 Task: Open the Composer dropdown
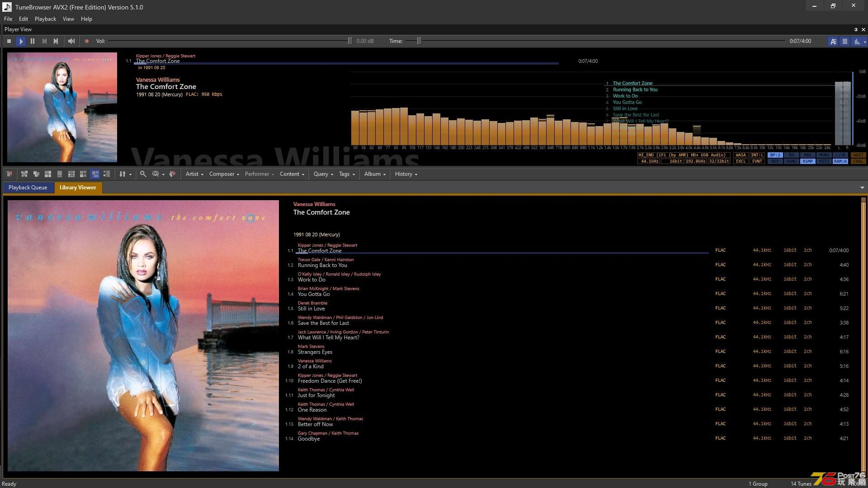click(224, 174)
